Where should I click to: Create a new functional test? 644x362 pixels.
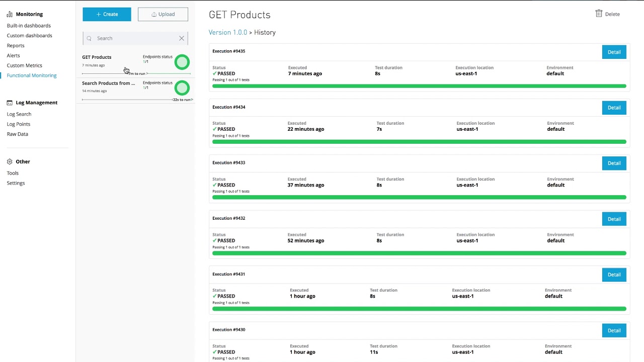click(x=107, y=14)
